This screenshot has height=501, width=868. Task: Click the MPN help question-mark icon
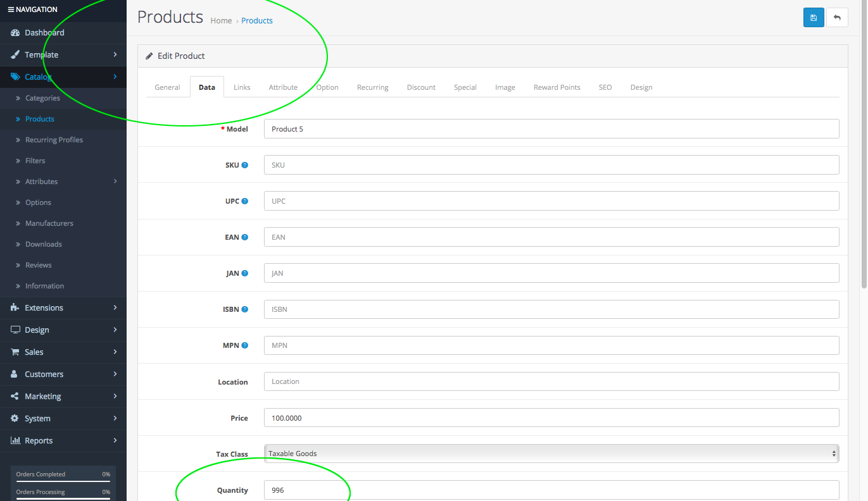coord(245,345)
